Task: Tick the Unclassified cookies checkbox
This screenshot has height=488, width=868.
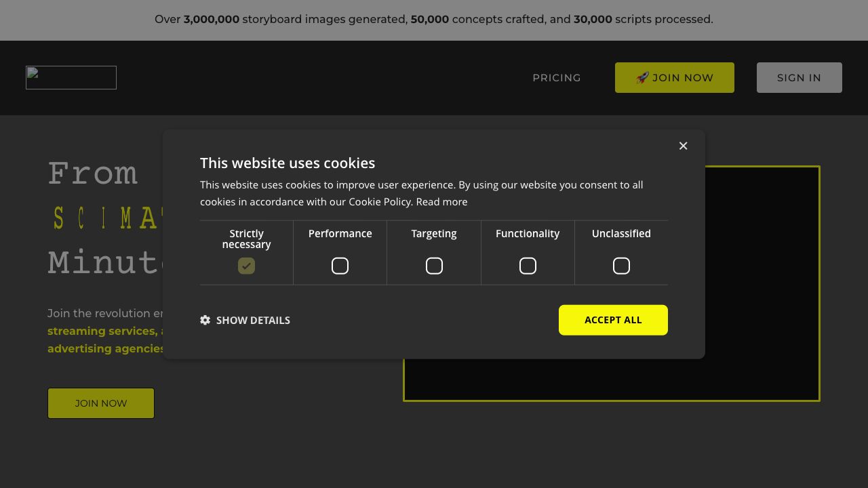Action: tap(621, 266)
